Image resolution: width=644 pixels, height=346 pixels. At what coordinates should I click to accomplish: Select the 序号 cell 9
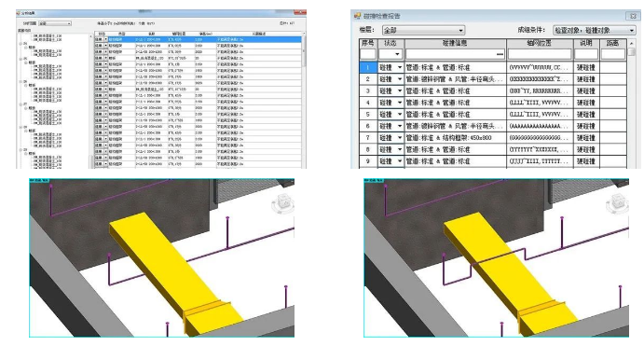click(368, 161)
